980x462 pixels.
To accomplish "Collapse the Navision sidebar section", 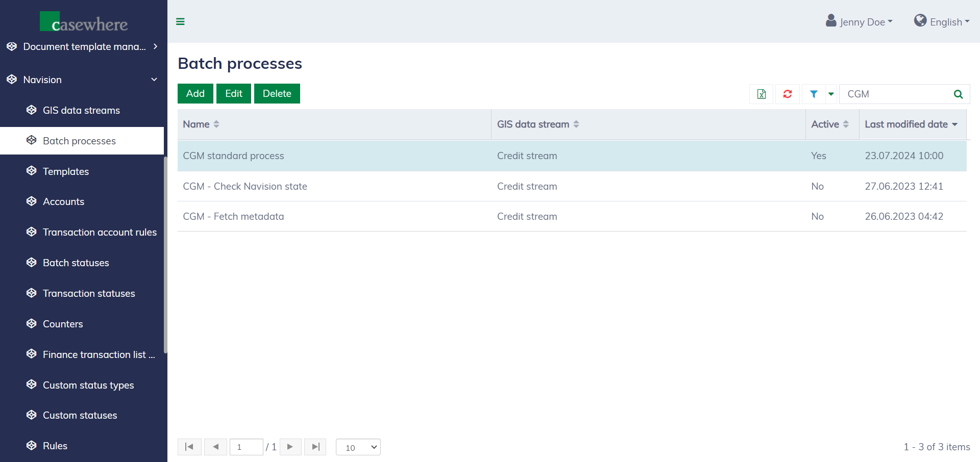I will click(154, 80).
